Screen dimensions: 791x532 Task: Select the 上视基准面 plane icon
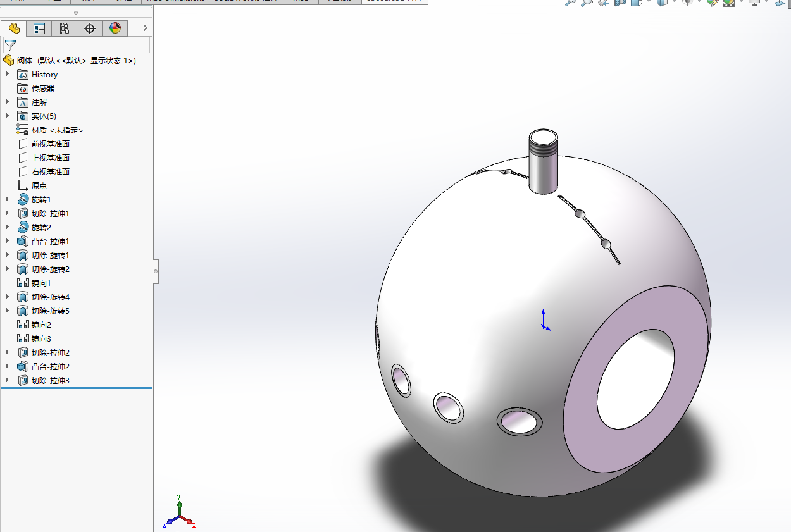(23, 158)
